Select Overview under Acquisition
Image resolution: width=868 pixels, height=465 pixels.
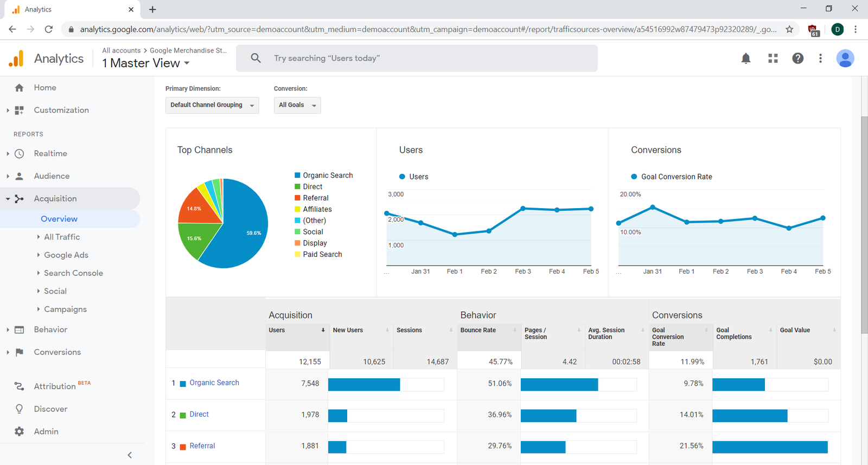click(59, 219)
